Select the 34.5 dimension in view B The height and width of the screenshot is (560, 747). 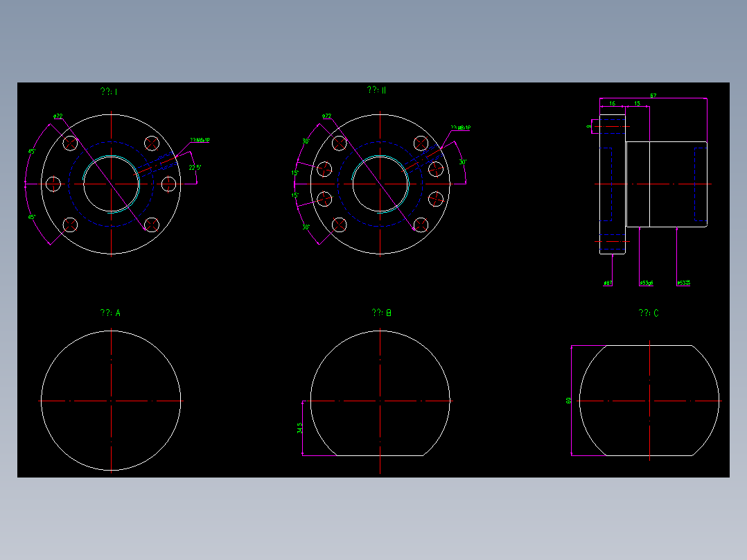click(x=299, y=428)
